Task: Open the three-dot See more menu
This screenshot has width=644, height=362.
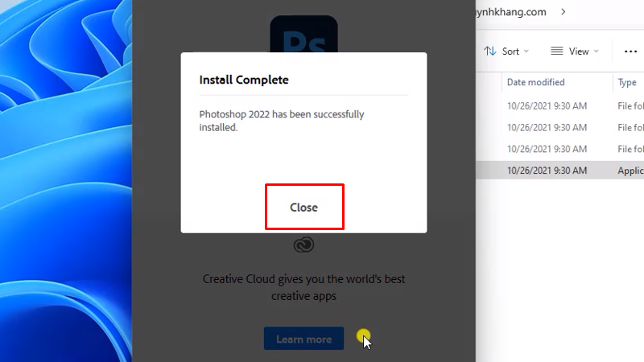Action: (x=630, y=51)
